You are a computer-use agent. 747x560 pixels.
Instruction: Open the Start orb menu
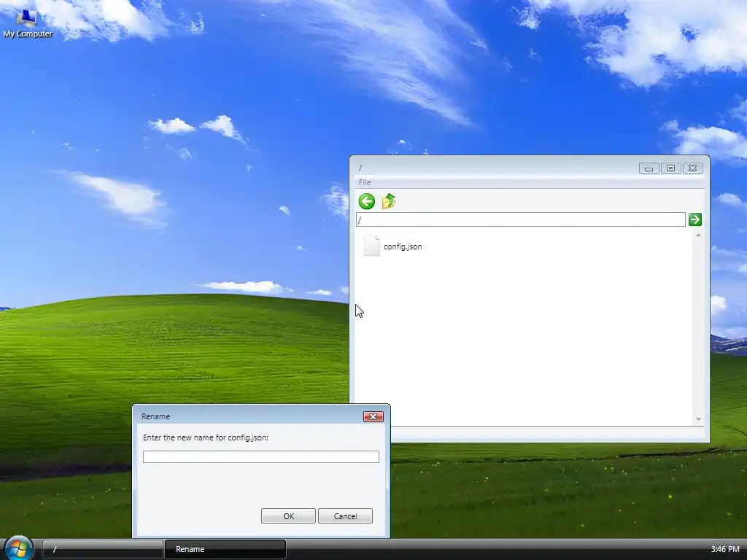(x=18, y=548)
